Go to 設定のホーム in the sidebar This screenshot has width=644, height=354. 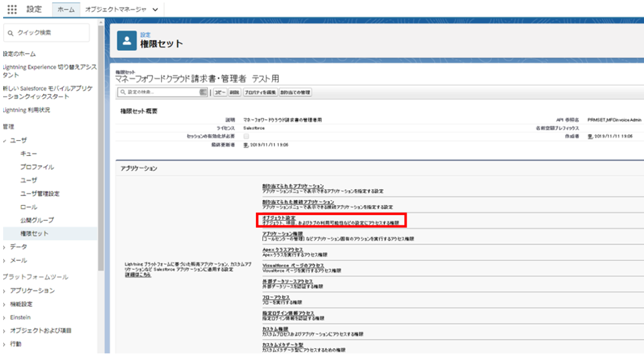pyautogui.click(x=19, y=54)
